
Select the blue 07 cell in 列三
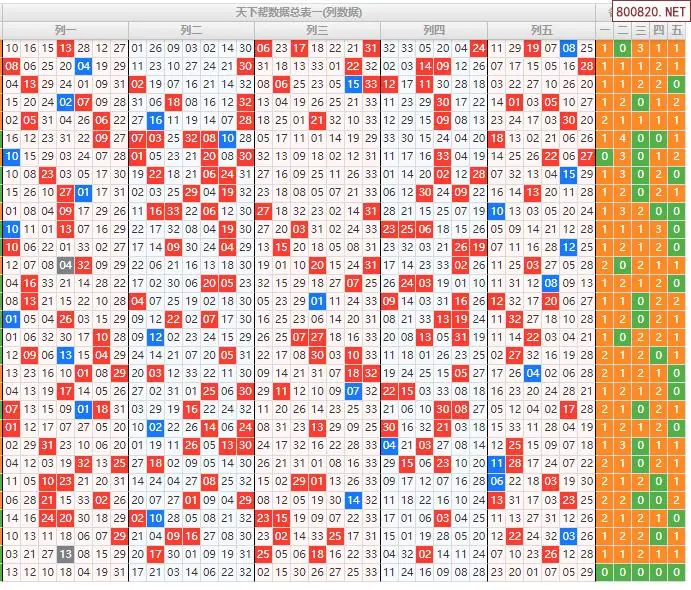point(353,391)
